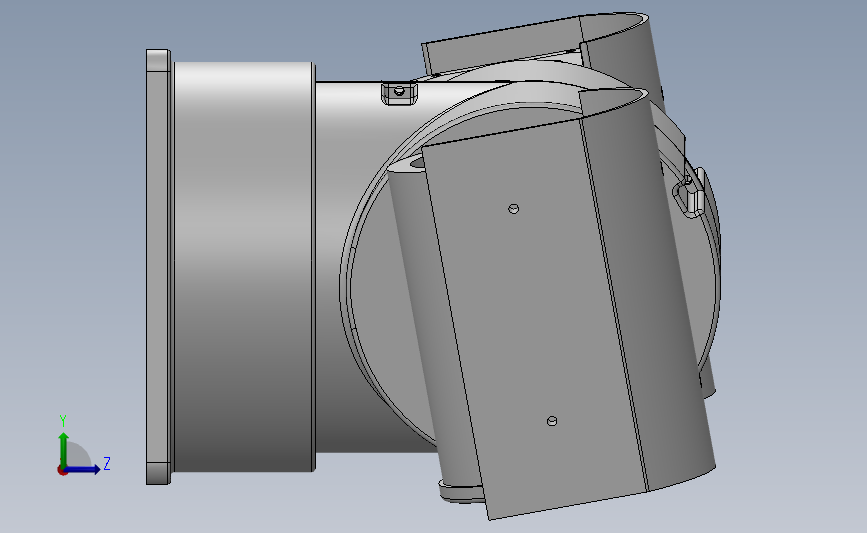867x533 pixels.
Task: Select the large cylindrical housing next to the flange
Action: coord(244,267)
